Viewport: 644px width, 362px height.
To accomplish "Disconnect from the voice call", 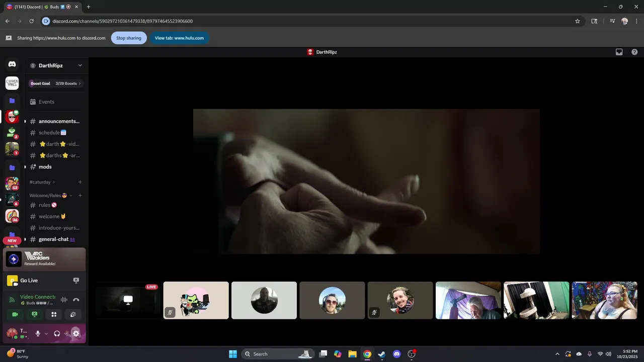I will [x=76, y=300].
